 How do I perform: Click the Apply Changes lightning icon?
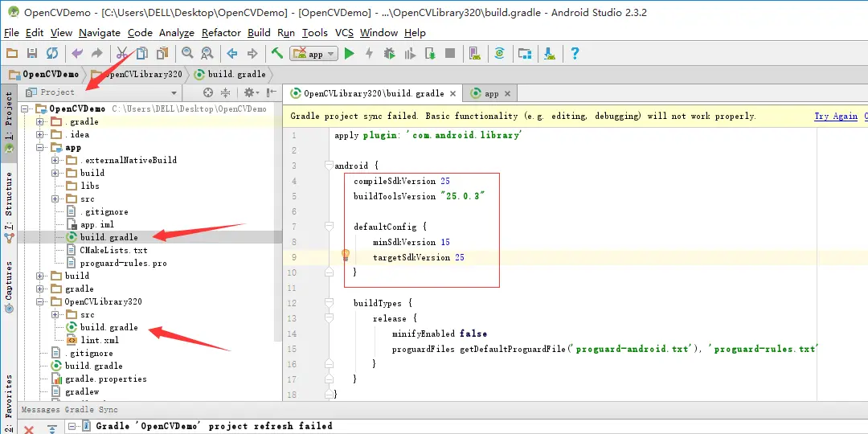click(x=369, y=53)
